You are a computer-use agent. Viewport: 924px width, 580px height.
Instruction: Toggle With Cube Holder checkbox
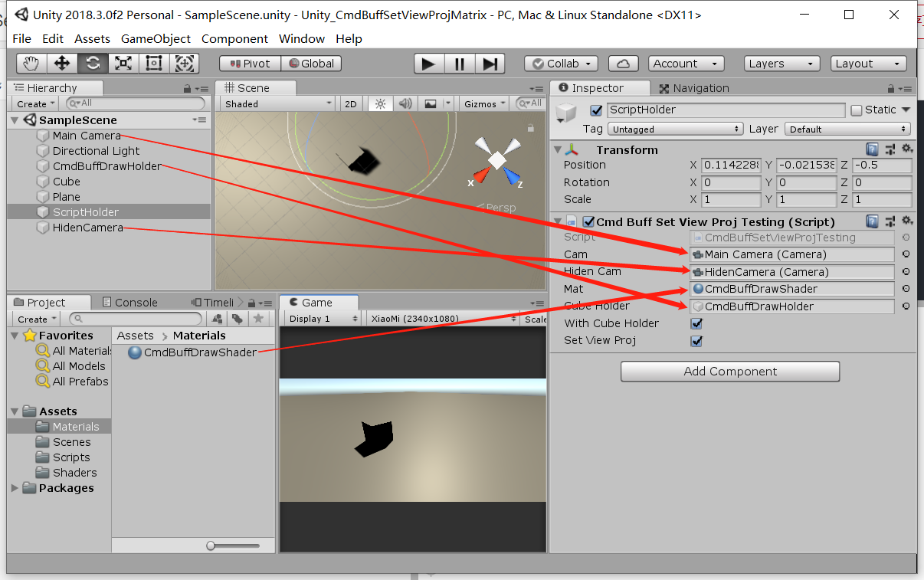click(696, 323)
